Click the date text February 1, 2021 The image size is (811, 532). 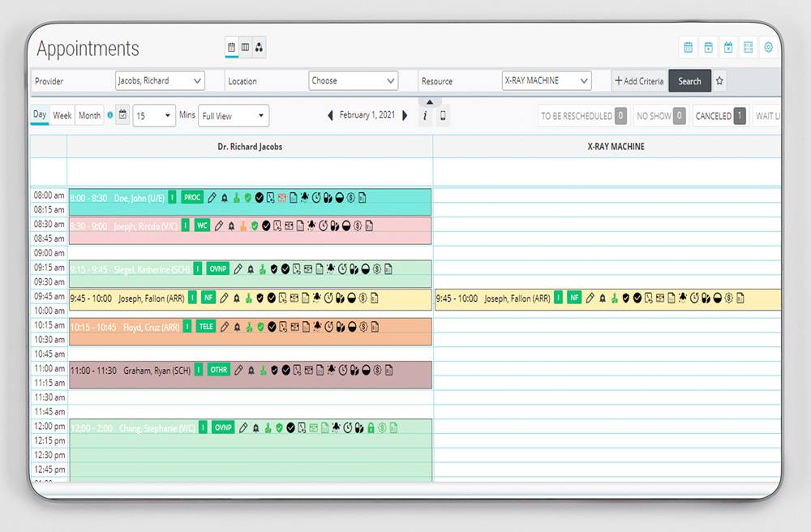[367, 115]
